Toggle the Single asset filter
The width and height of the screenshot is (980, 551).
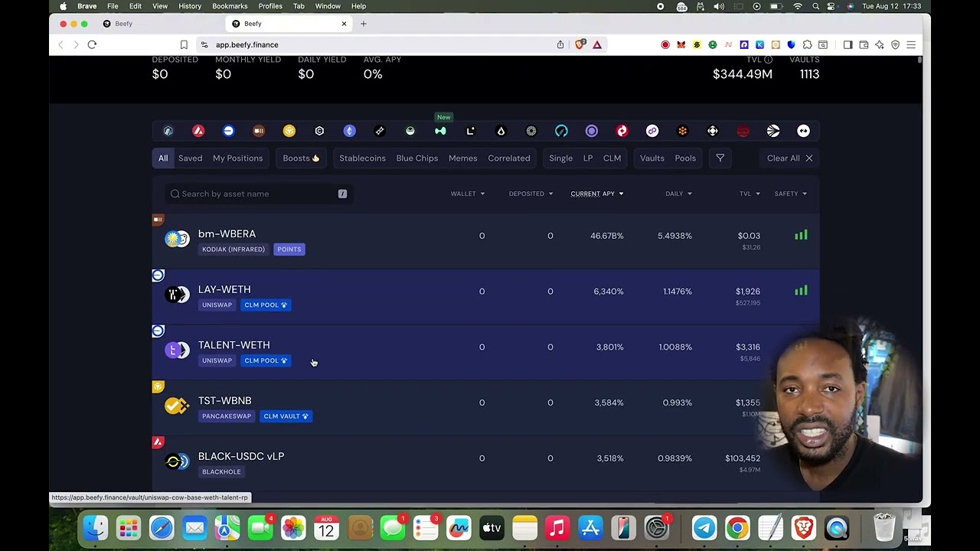click(560, 158)
